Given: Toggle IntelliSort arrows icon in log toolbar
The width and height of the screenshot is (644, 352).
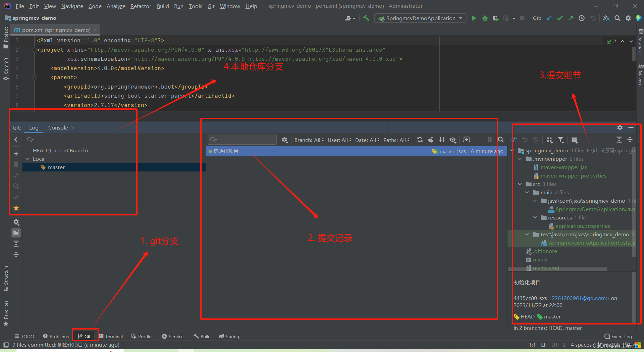Looking at the screenshot, I should tap(442, 140).
